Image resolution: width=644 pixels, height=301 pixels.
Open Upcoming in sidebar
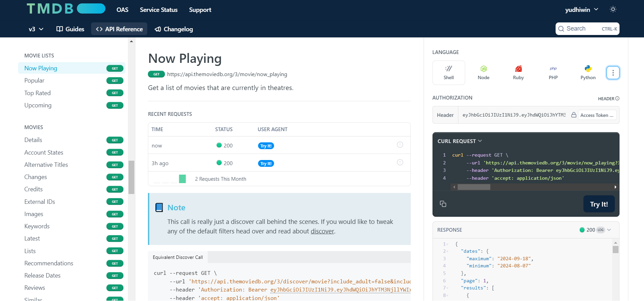tap(72, 105)
